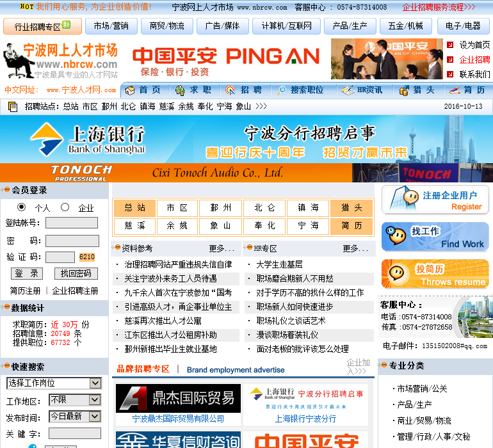
Task: Click the HR资讯 newspaper icon
Action: 348,90
